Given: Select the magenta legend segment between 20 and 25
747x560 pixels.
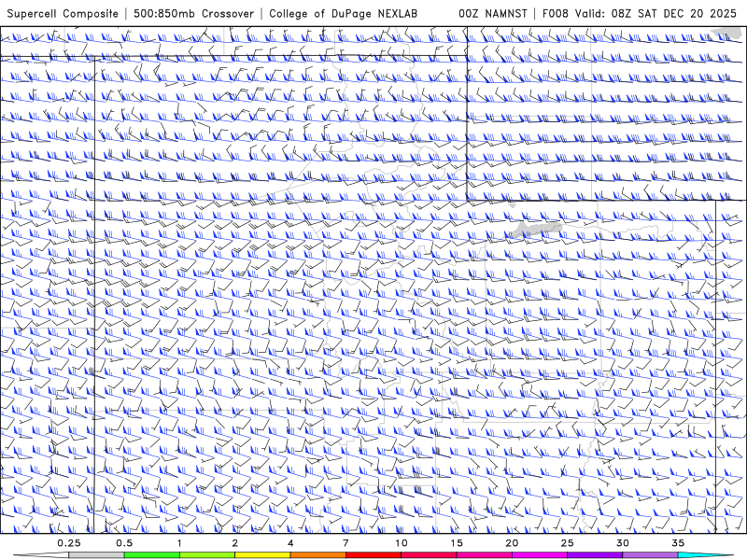Looking at the screenshot, I should [x=540, y=555].
